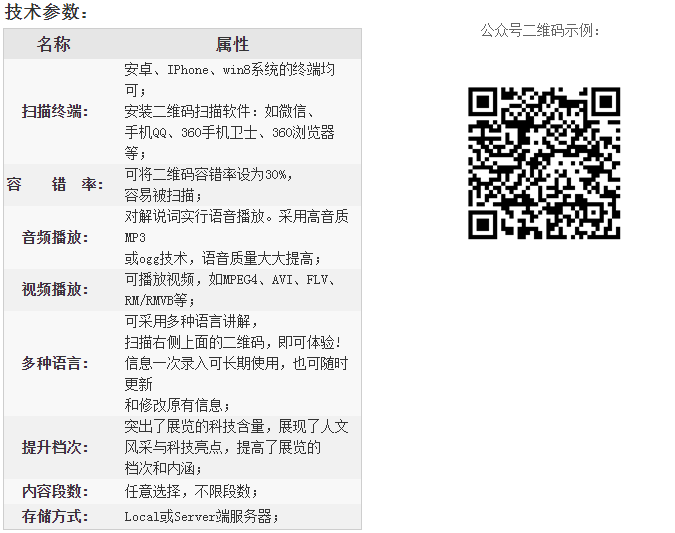
Task: Click text '可采用多种语言讲解,'
Action: pyautogui.click(x=191, y=322)
